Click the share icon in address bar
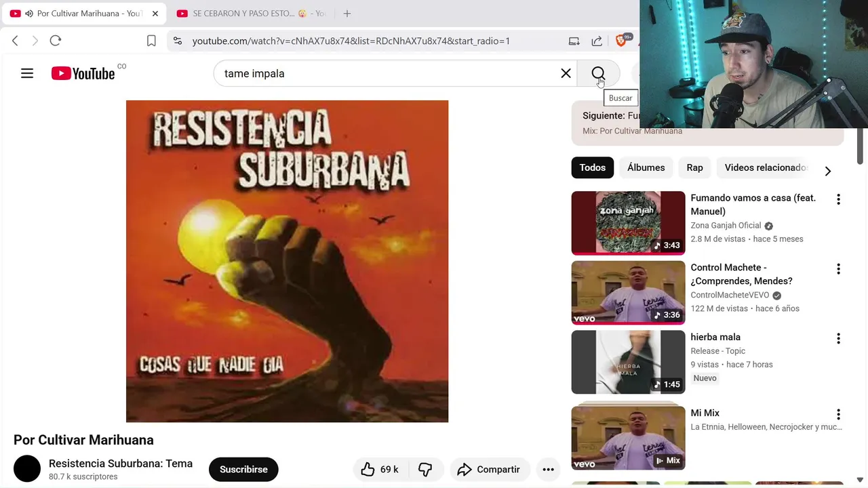The height and width of the screenshot is (488, 868). click(x=597, y=41)
